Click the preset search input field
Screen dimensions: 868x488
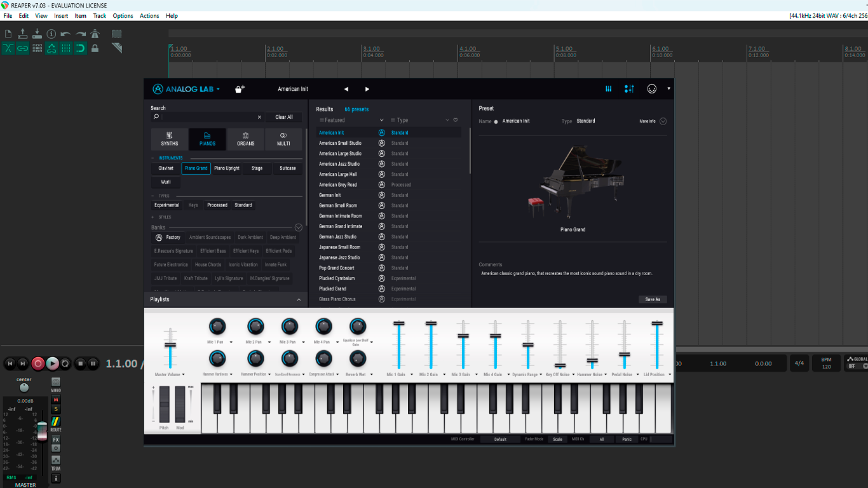pos(208,117)
